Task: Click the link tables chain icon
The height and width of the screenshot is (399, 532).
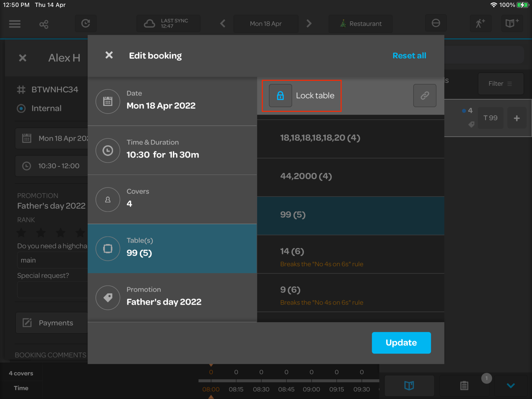Action: (425, 95)
